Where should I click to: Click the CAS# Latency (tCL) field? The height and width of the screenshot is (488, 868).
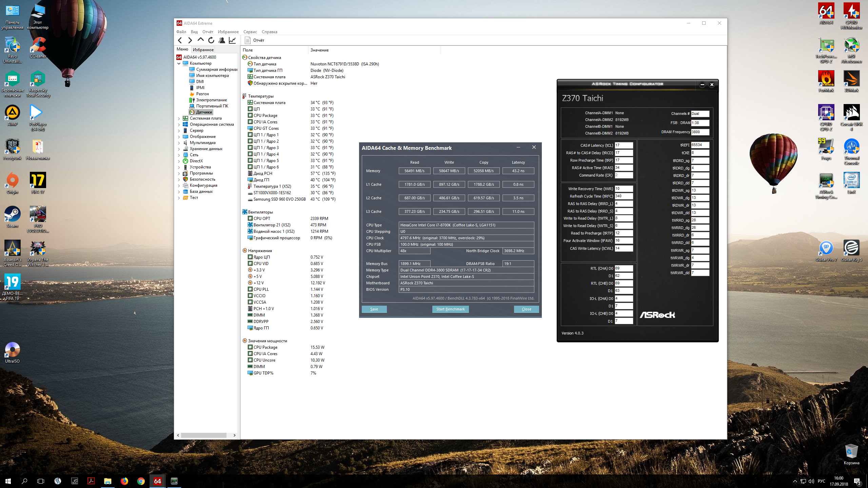pyautogui.click(x=624, y=145)
